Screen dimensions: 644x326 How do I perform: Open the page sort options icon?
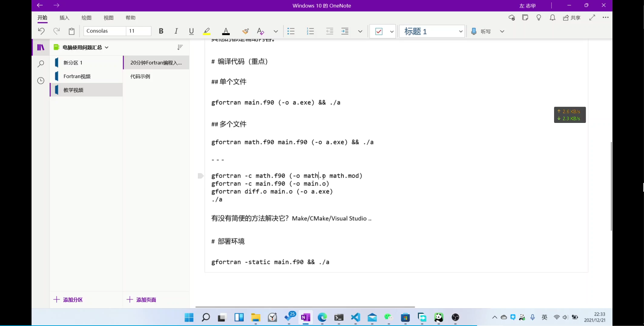180,47
